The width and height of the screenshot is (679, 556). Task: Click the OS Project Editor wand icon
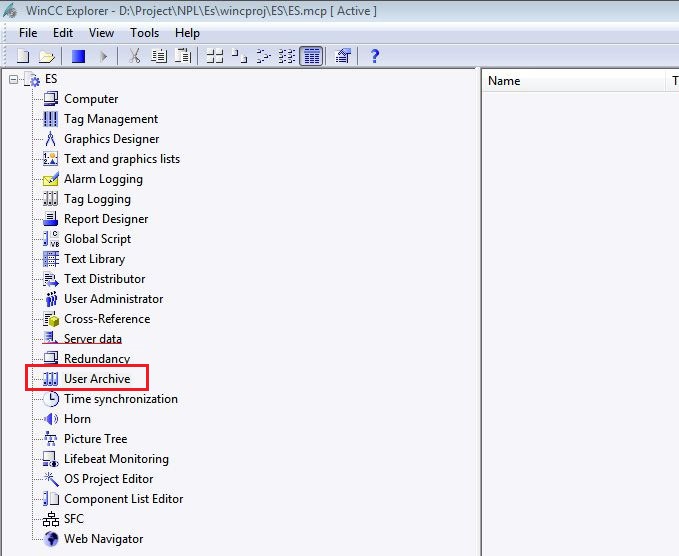51,479
